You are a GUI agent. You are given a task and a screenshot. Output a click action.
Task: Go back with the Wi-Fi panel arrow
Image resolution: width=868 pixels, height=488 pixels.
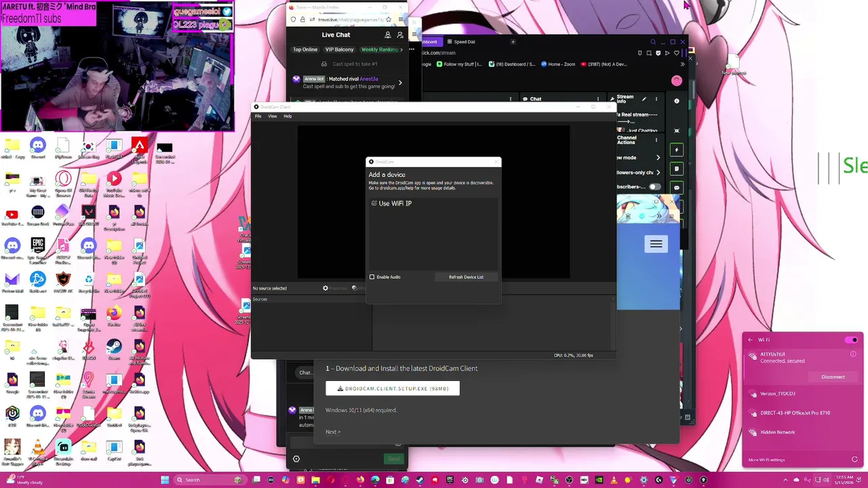pos(750,340)
